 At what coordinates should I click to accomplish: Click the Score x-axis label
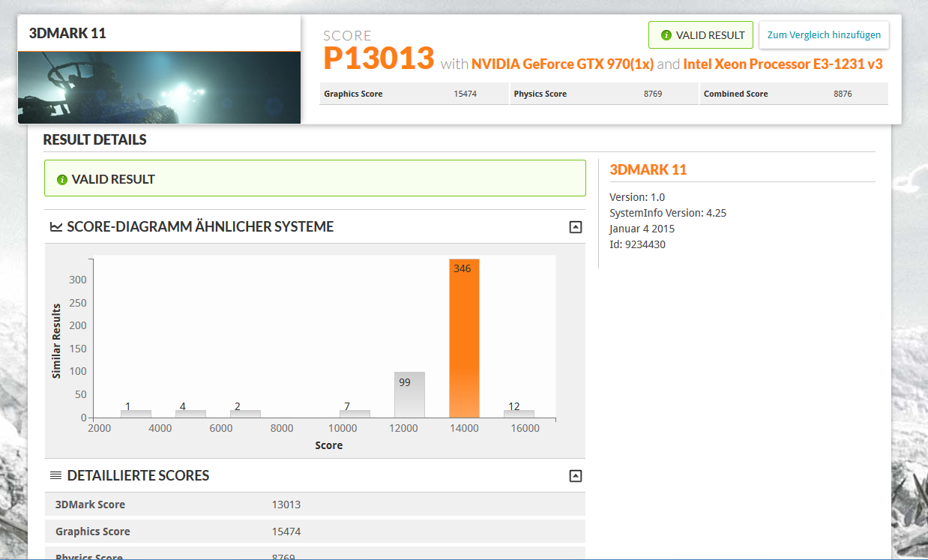click(x=329, y=445)
